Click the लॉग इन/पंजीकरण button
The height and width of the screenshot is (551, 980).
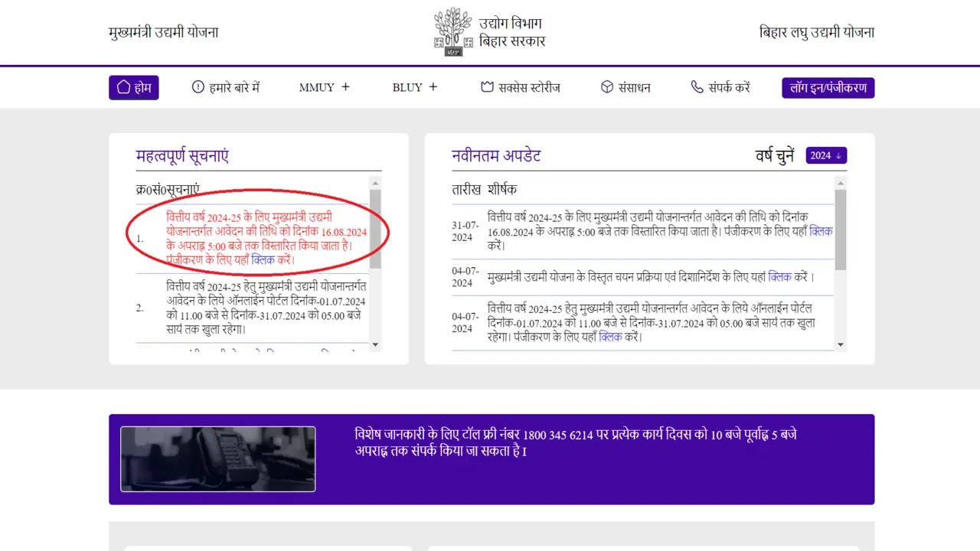pyautogui.click(x=828, y=87)
